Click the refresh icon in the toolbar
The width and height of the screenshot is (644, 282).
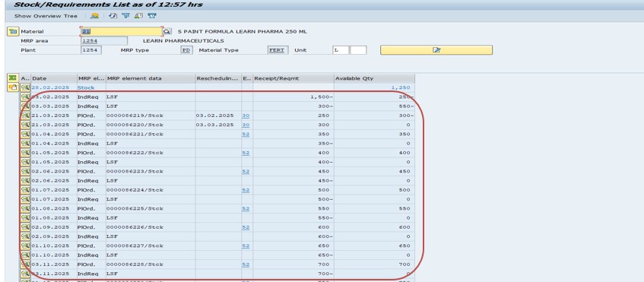click(x=113, y=16)
